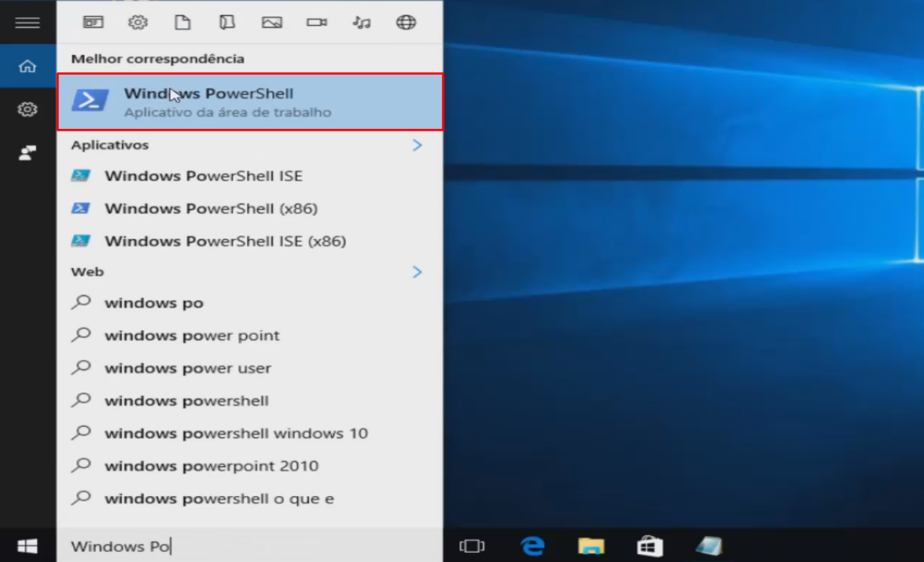Image resolution: width=924 pixels, height=562 pixels.
Task: Filter results by videos icon
Action: [x=317, y=23]
